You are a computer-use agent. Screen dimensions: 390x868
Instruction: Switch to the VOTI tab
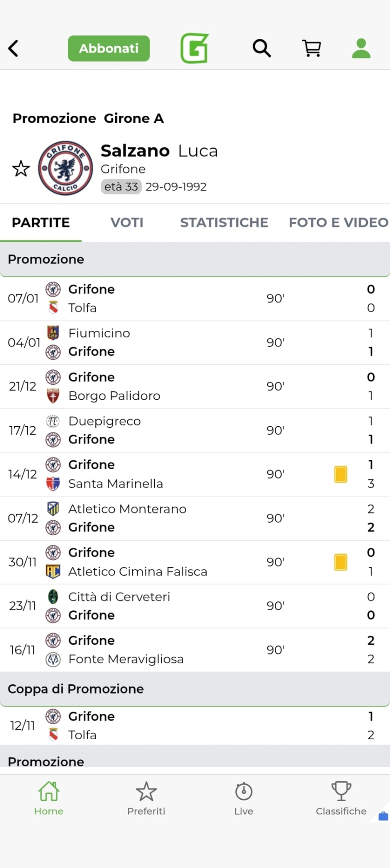(127, 222)
